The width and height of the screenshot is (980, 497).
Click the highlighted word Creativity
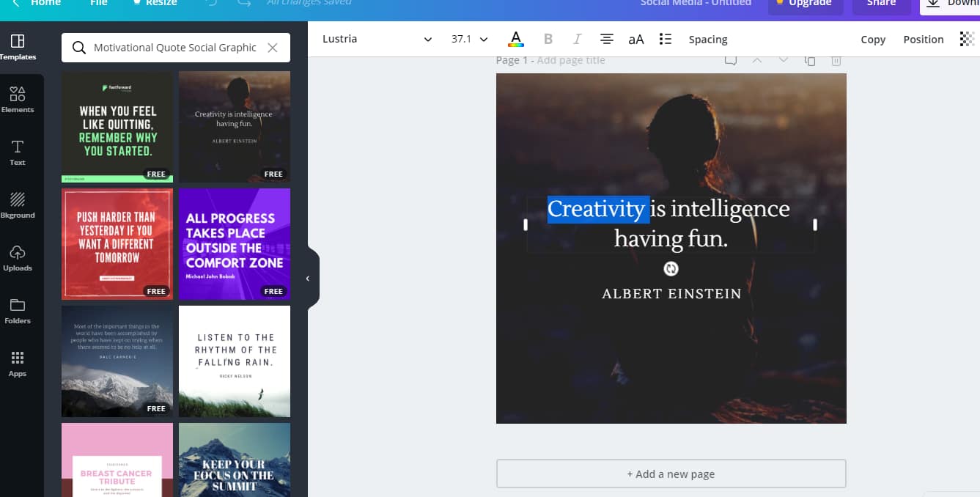pyautogui.click(x=598, y=209)
